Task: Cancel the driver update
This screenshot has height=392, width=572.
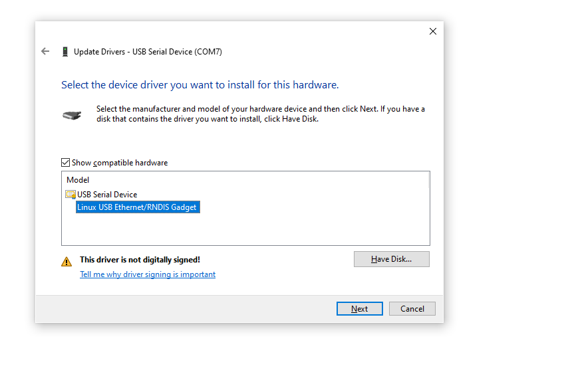Action: (x=412, y=308)
